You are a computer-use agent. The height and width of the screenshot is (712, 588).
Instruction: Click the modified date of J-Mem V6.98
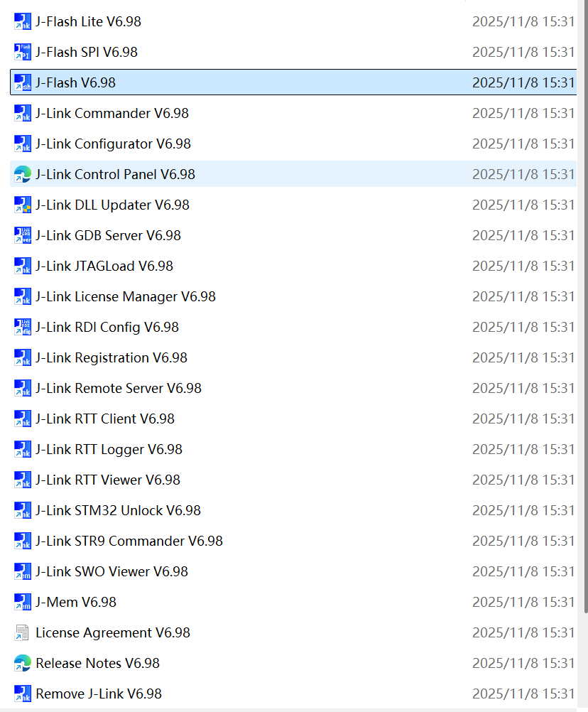523,602
